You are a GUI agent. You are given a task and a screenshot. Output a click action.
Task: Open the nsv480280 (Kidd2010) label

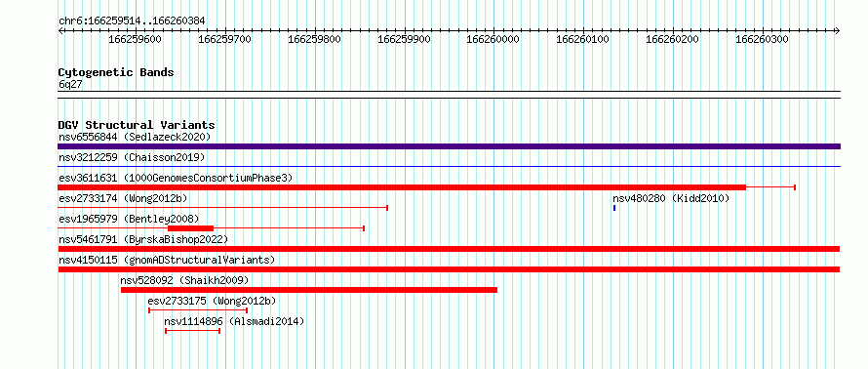click(671, 198)
